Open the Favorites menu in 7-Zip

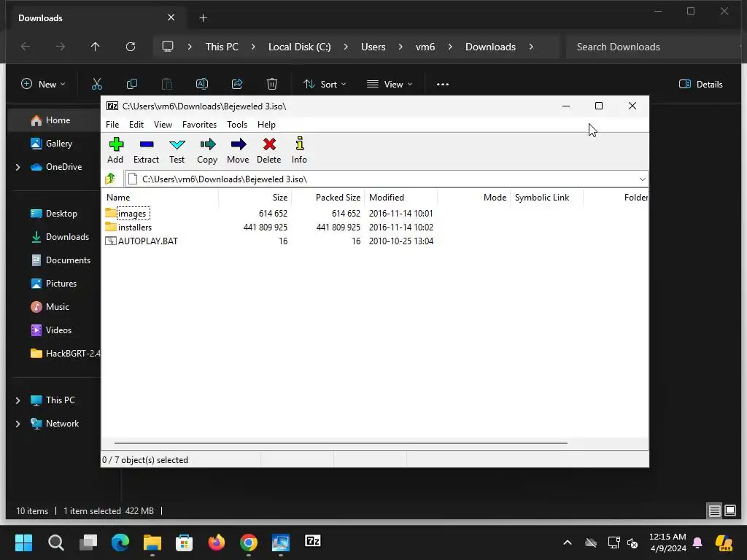pyautogui.click(x=199, y=124)
